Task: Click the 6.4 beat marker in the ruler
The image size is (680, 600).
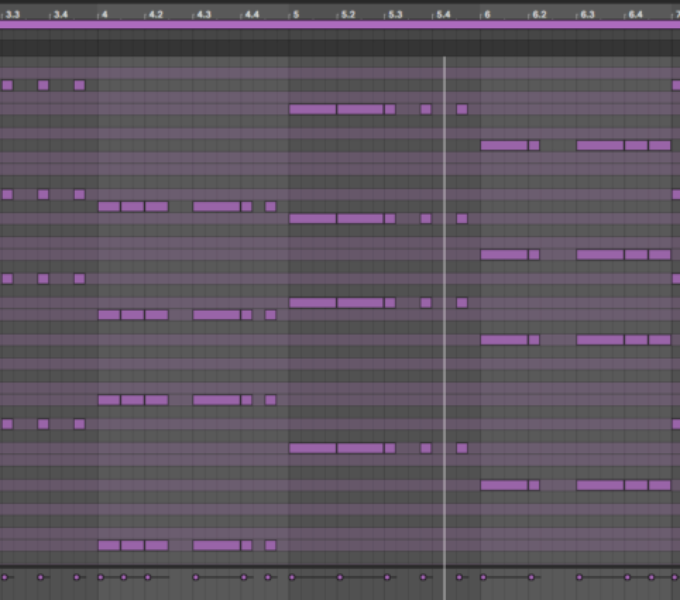Action: [x=635, y=15]
